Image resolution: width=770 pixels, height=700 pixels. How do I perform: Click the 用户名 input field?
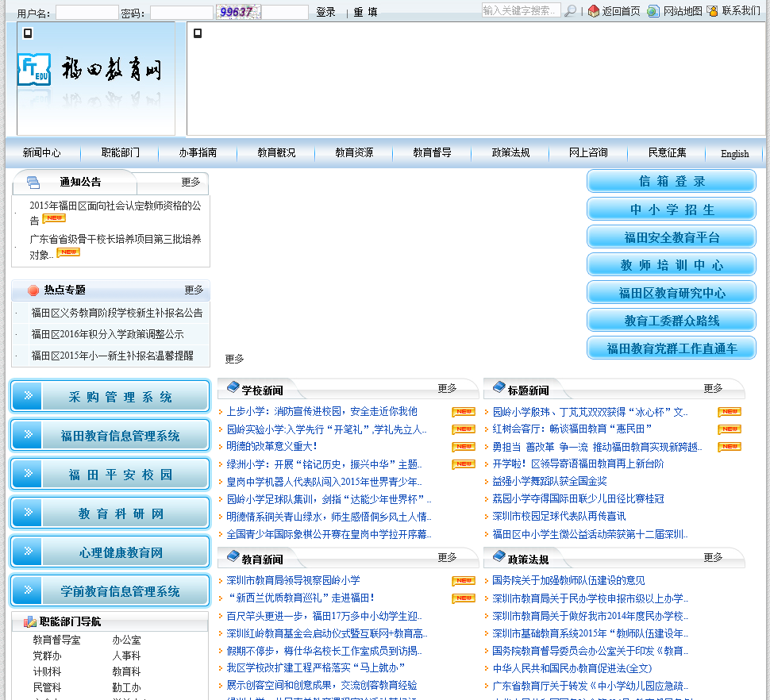[87, 13]
